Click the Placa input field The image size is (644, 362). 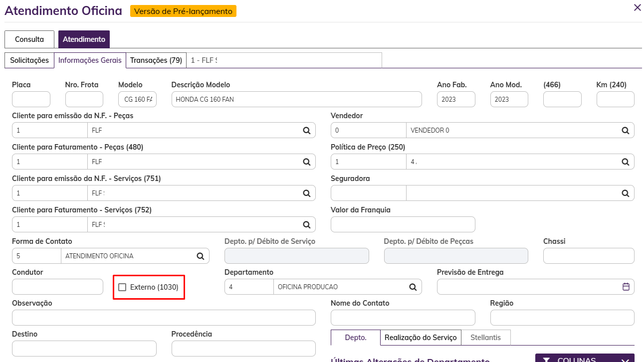[31, 99]
